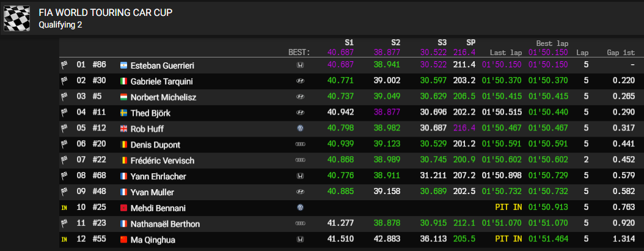Click the yellow IN status icon for Mehdi Bennani
Image resolution: width=644 pixels, height=251 pixels.
coord(64,208)
